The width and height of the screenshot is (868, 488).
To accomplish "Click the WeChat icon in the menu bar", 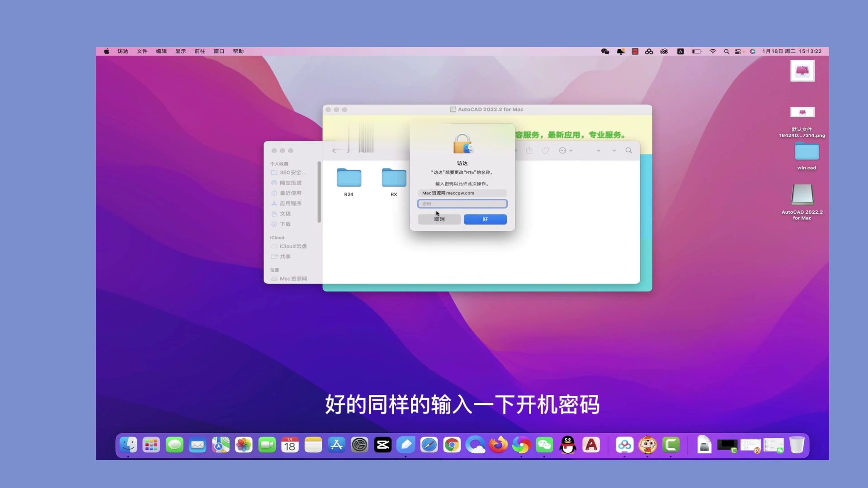I will [x=605, y=52].
